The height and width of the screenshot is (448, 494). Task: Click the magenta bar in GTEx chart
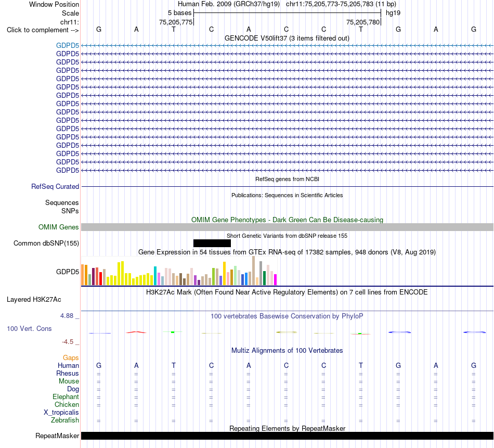[276, 280]
